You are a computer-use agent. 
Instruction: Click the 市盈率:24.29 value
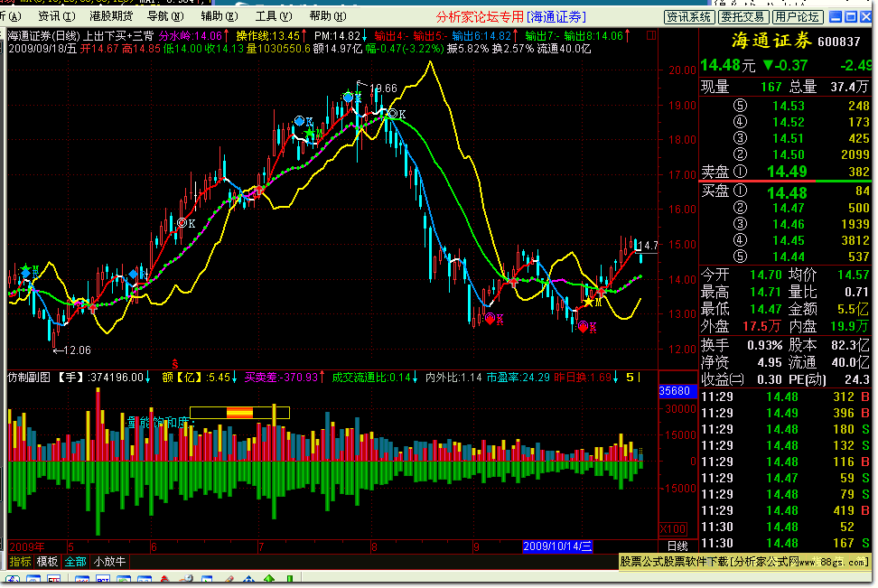point(518,378)
